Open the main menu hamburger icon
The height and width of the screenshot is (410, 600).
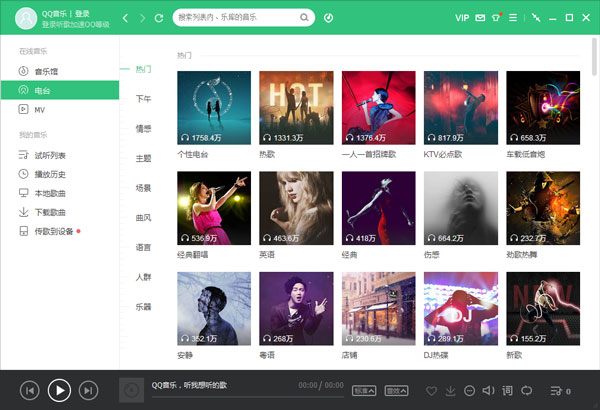(513, 18)
